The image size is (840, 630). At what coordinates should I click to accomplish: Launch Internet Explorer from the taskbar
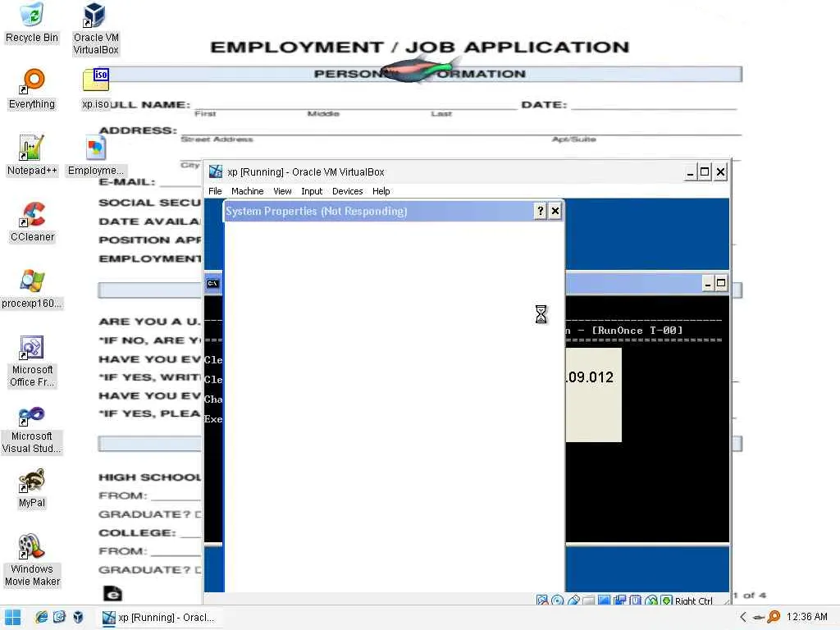[41, 617]
